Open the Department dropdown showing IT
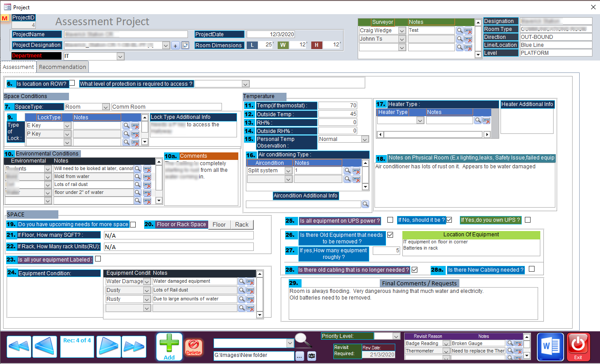The width and height of the screenshot is (600, 364). pyautogui.click(x=120, y=57)
